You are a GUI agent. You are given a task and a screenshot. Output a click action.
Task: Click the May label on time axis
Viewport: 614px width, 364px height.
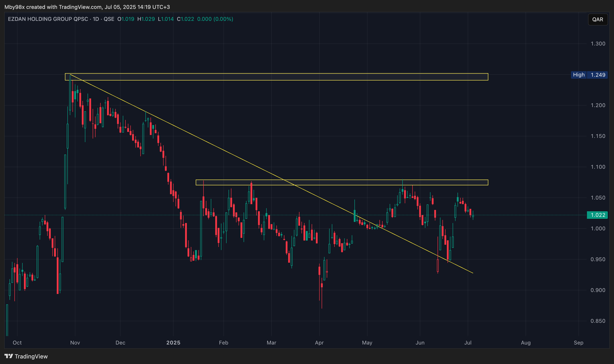point(367,343)
